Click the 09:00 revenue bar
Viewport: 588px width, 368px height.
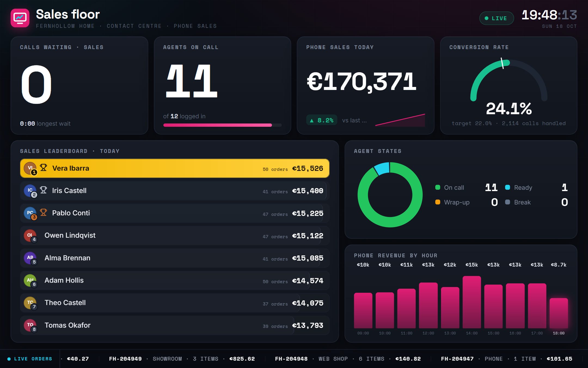point(363,310)
